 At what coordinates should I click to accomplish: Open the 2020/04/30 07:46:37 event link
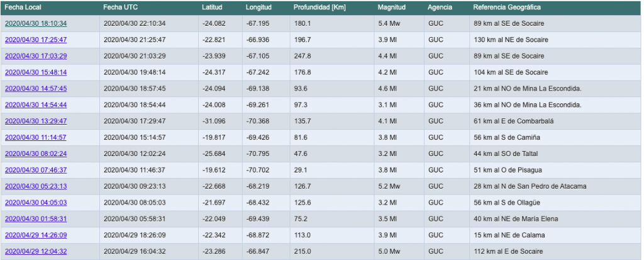click(x=36, y=170)
